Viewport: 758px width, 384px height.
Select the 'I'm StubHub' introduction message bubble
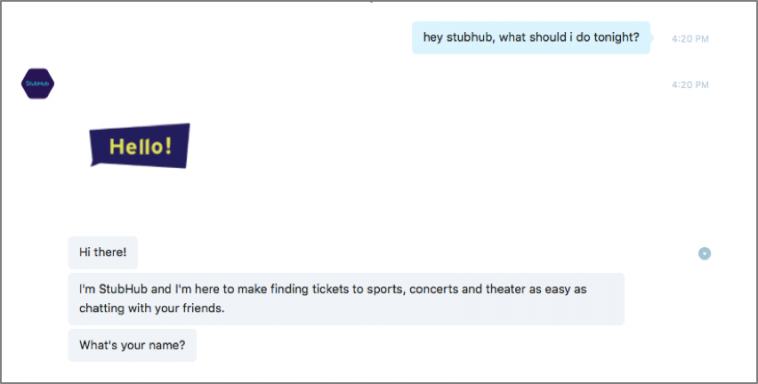(x=346, y=299)
